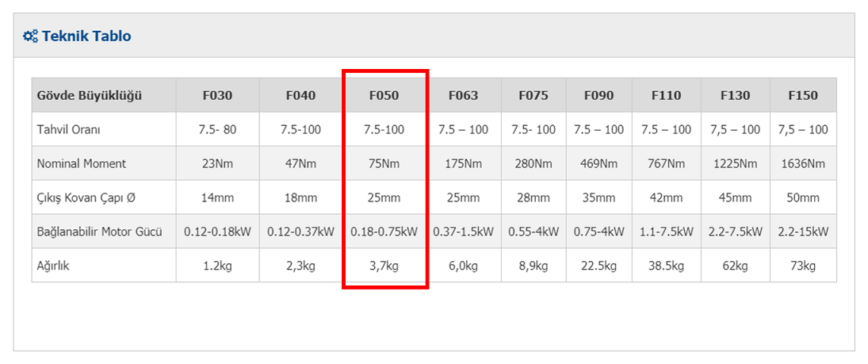Click the 1636Nm nominal moment cell
Viewport: 868px width, 364px height.
803,163
